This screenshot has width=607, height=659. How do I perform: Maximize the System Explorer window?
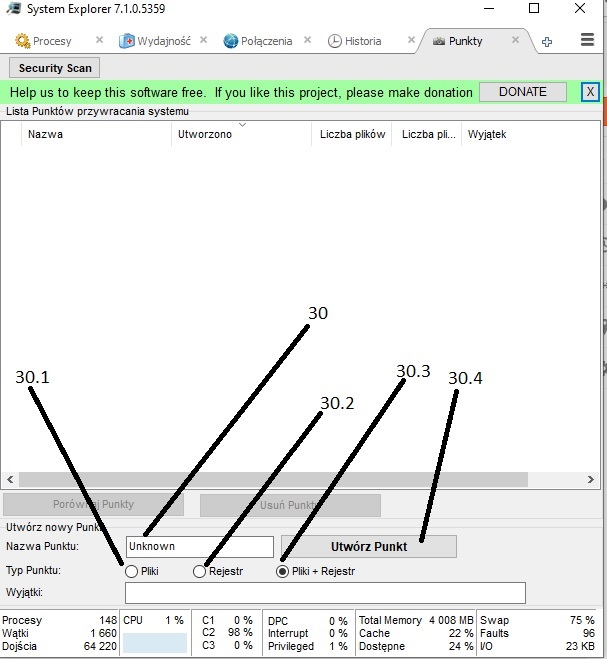tap(534, 8)
